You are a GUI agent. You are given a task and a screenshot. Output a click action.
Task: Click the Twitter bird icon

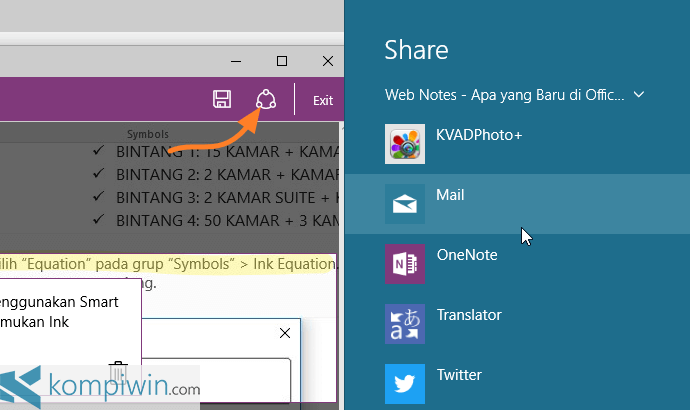tap(405, 384)
